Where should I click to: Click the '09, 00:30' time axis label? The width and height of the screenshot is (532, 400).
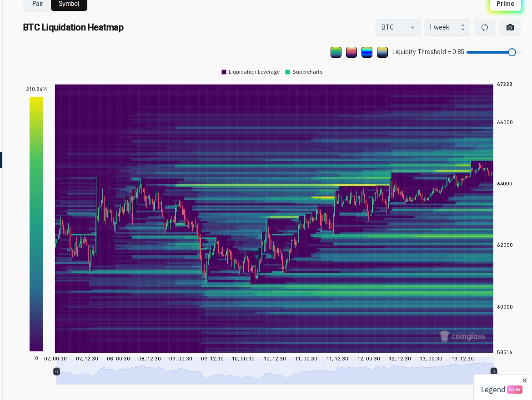[181, 359]
